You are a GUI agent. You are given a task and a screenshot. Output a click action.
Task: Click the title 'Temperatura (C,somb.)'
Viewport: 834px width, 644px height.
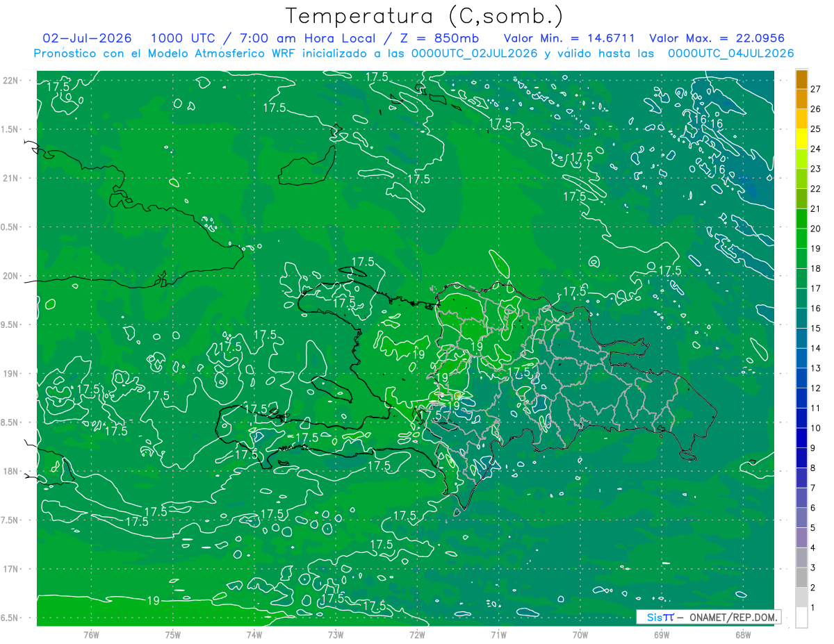coord(424,16)
